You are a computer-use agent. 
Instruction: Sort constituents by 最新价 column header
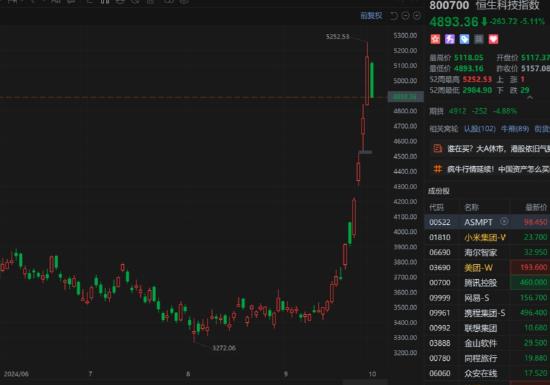536,207
